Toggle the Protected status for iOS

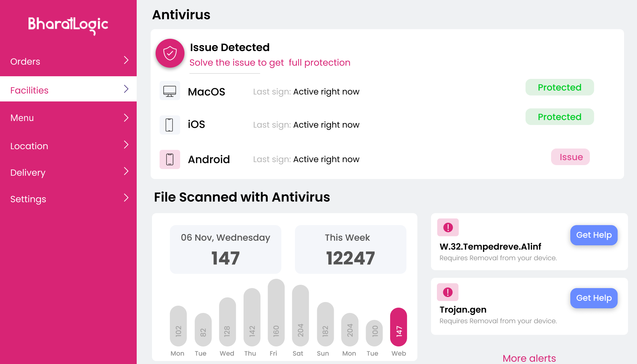pyautogui.click(x=559, y=117)
